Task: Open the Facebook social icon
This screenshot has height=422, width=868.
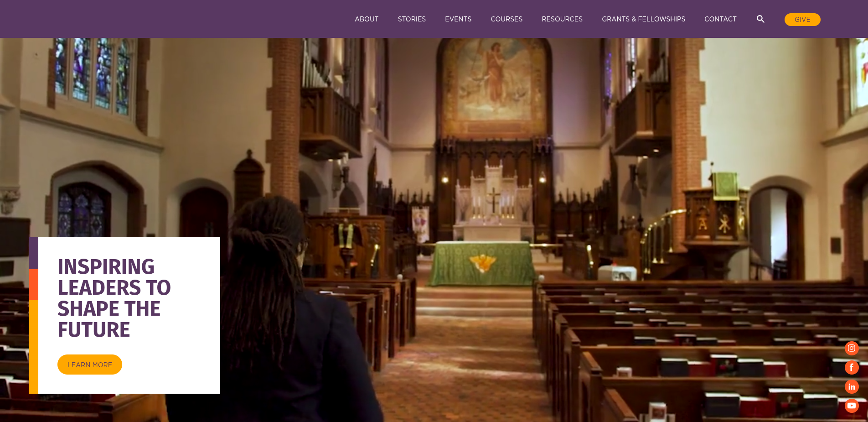Action: pyautogui.click(x=852, y=367)
